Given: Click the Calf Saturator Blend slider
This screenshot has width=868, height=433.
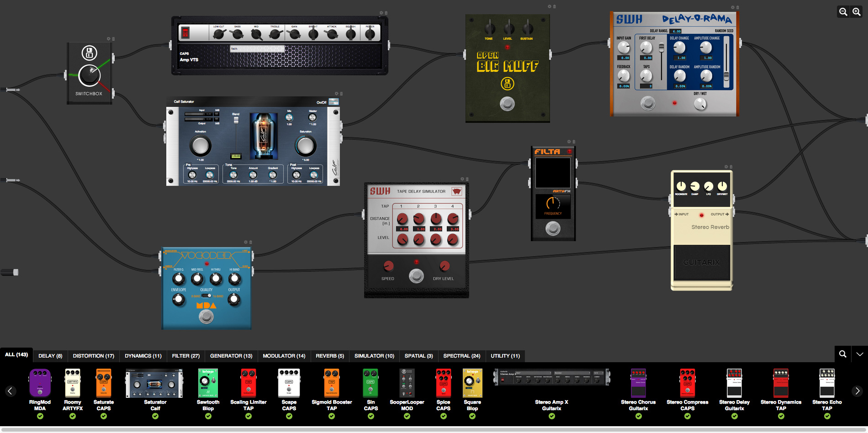Looking at the screenshot, I should (x=236, y=120).
